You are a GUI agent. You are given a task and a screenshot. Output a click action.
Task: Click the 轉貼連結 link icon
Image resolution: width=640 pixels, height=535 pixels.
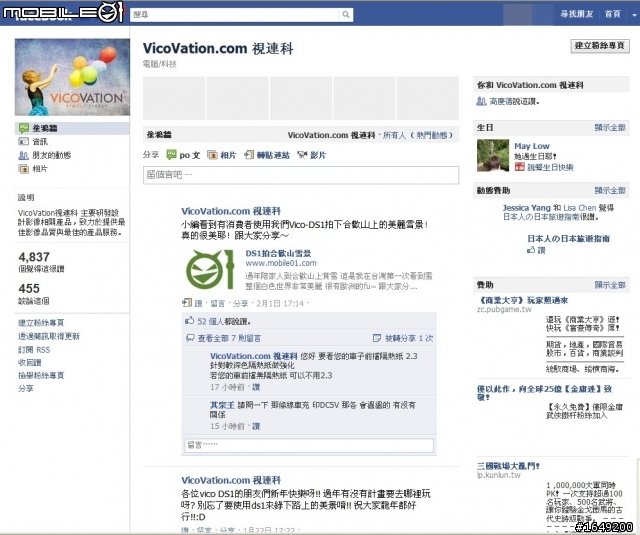tap(249, 155)
